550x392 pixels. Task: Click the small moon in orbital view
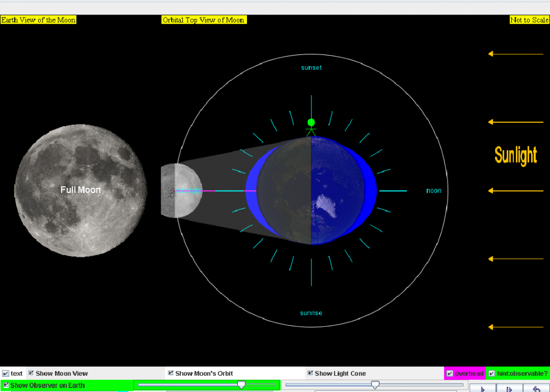[182, 190]
